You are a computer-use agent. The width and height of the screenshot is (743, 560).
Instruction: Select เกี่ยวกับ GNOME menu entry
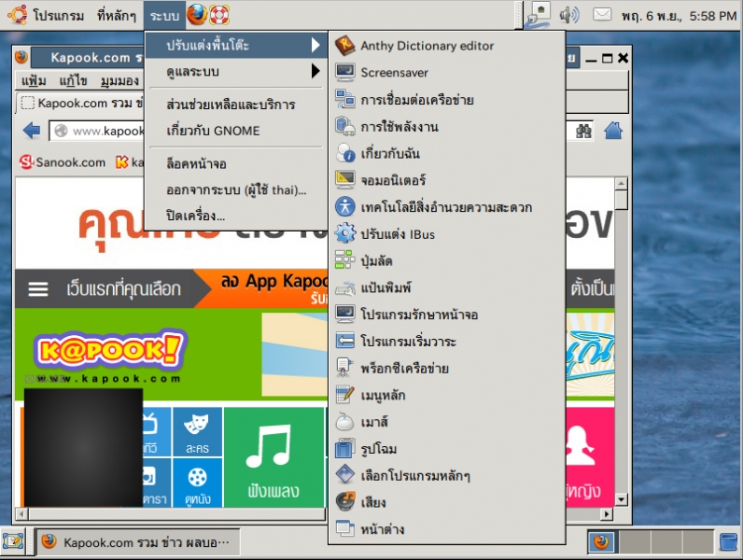[x=235, y=131]
